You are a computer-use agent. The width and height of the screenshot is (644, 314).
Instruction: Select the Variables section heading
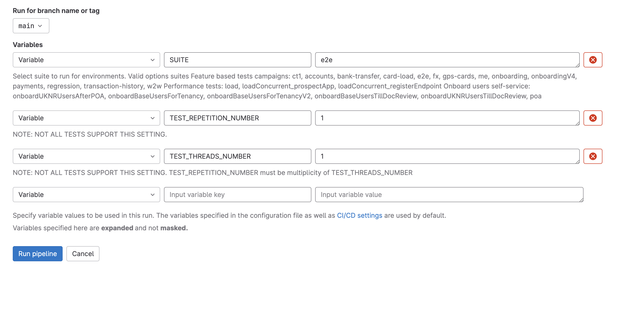pos(27,44)
